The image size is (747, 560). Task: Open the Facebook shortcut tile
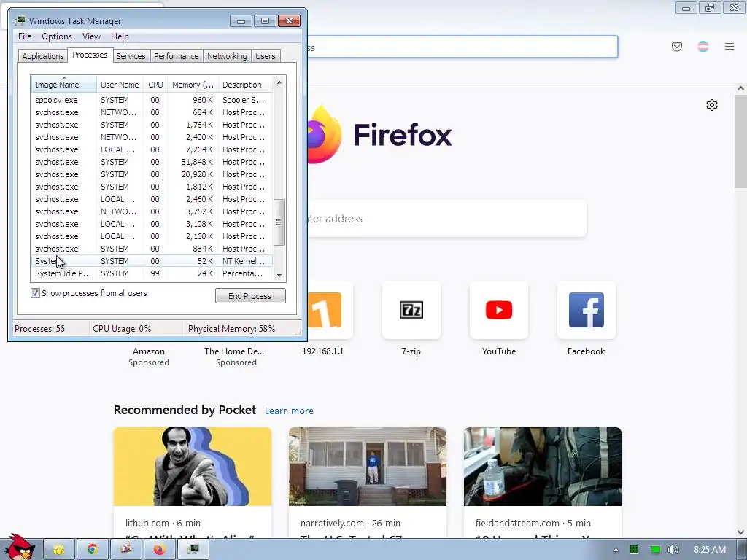586,310
